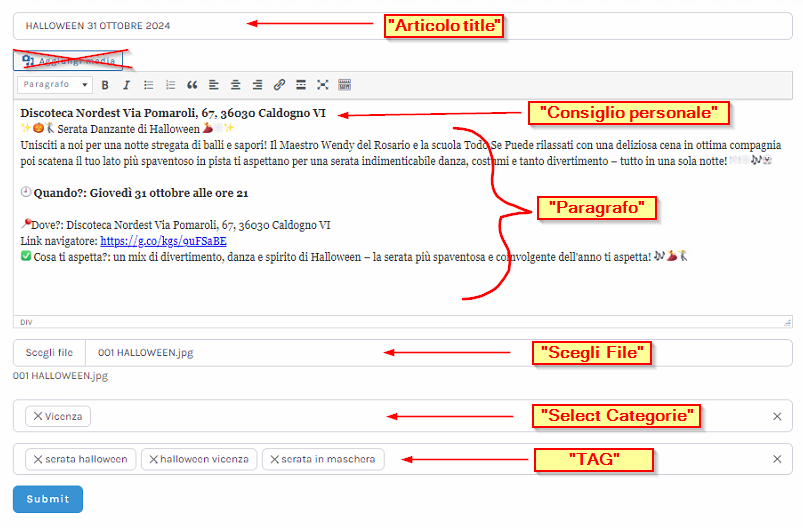Click the Scegli file button

pyautogui.click(x=49, y=353)
